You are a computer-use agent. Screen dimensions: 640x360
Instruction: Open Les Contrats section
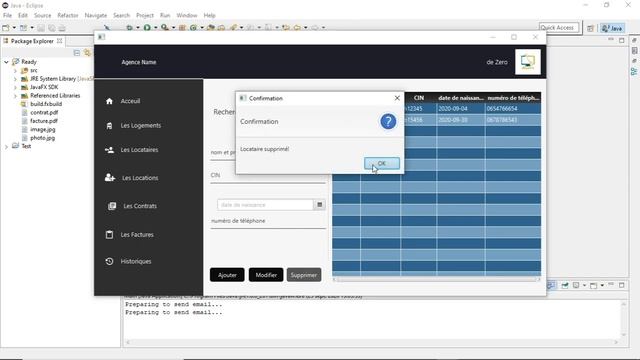(x=140, y=206)
